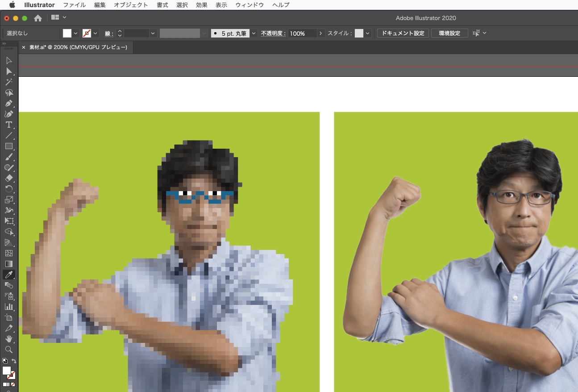
Task: Select the Blend tool
Action: coord(9,285)
